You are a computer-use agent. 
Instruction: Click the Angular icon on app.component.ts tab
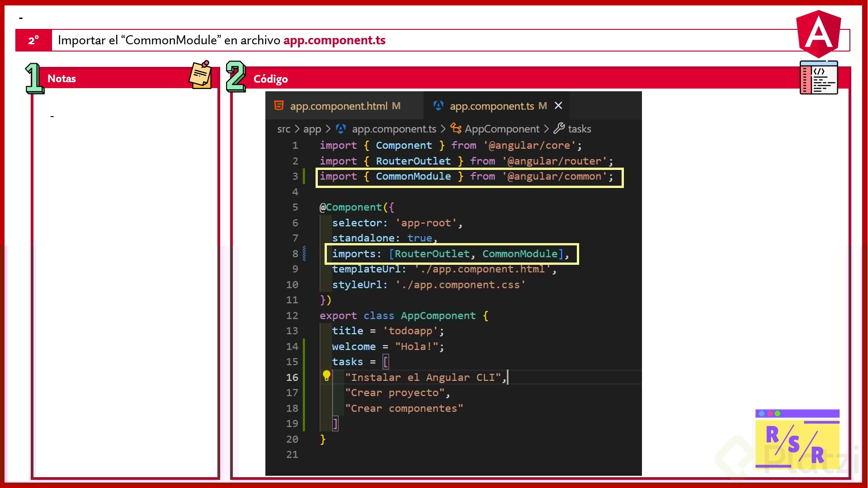pyautogui.click(x=438, y=106)
